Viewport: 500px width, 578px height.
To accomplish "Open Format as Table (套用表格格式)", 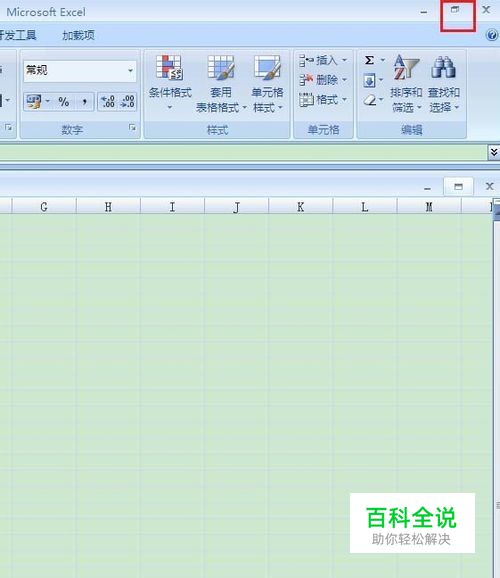I will [221, 83].
